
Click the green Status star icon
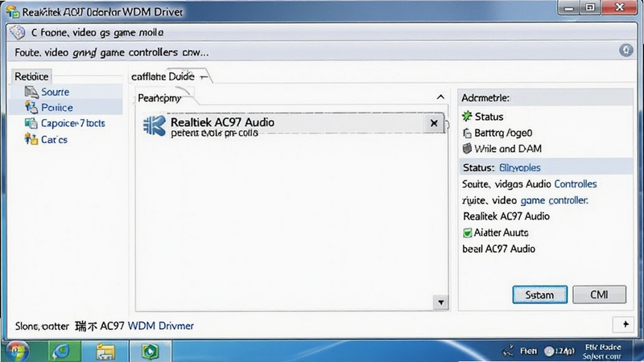[x=467, y=116]
